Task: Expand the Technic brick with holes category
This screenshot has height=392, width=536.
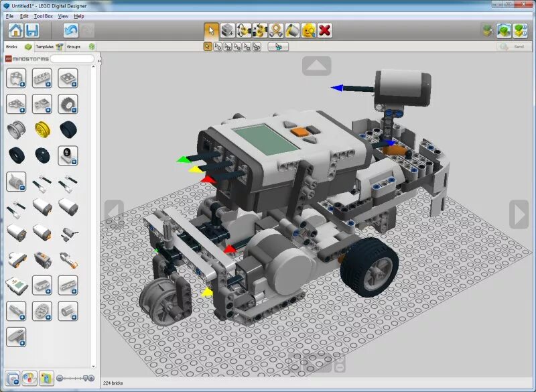Action: [42, 78]
